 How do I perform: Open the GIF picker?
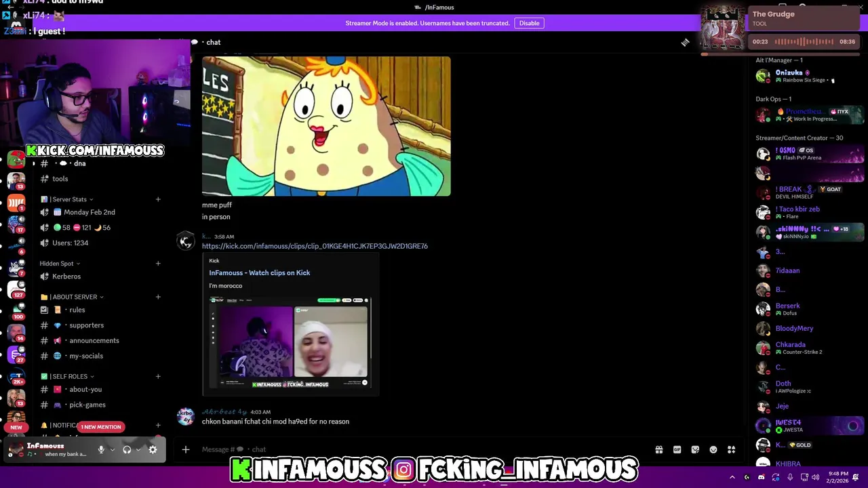pos(677,449)
